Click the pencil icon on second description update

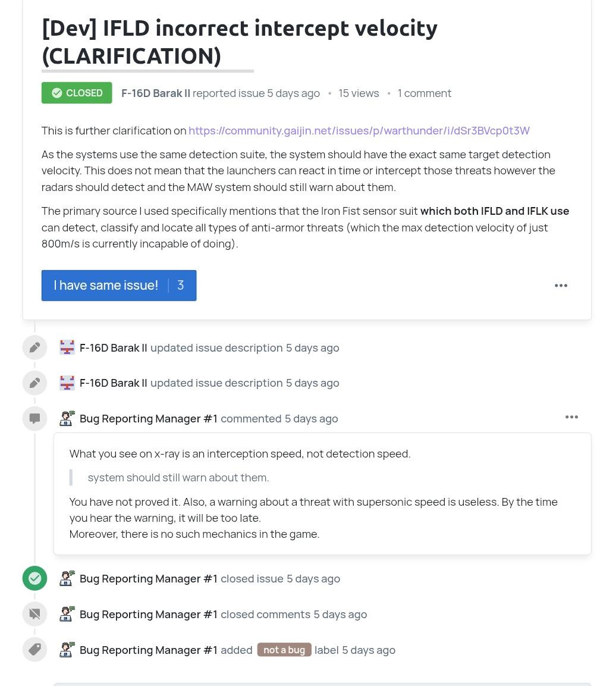point(34,383)
